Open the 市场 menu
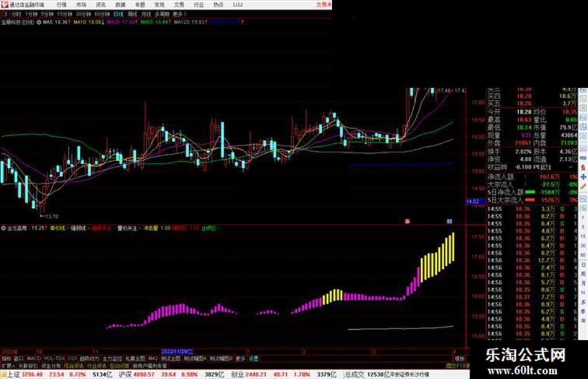 pos(81,5)
